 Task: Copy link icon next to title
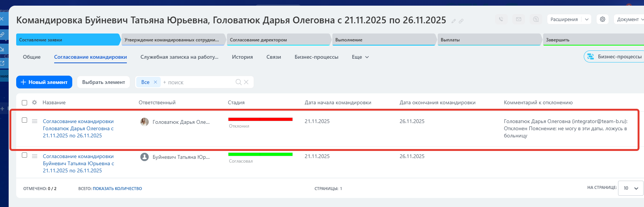461,21
